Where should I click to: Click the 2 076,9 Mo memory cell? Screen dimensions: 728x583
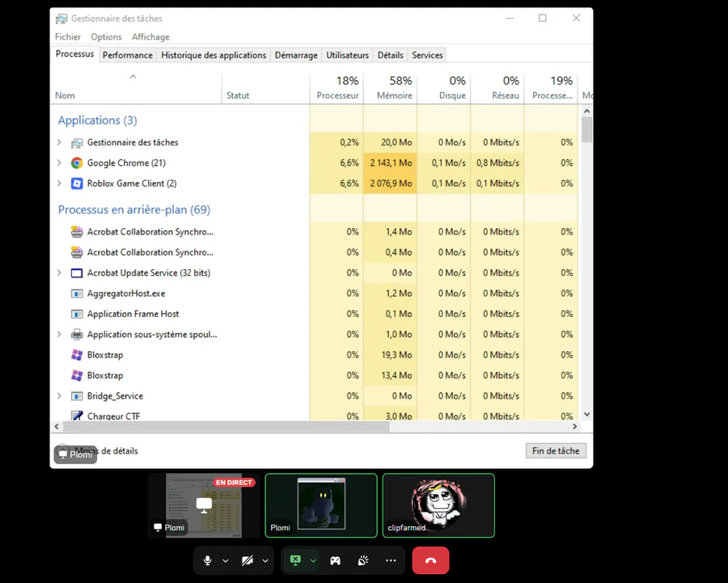tap(391, 184)
